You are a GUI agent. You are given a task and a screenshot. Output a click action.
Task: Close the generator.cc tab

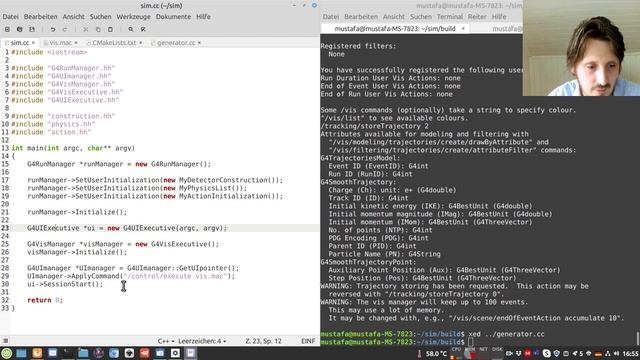pyautogui.click(x=199, y=42)
